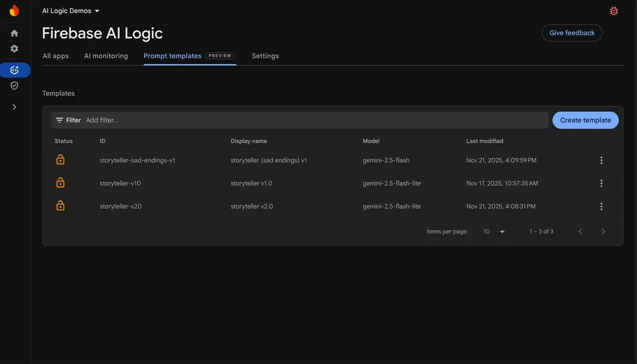
Task: Click the Filter funnel icon
Action: (59, 119)
